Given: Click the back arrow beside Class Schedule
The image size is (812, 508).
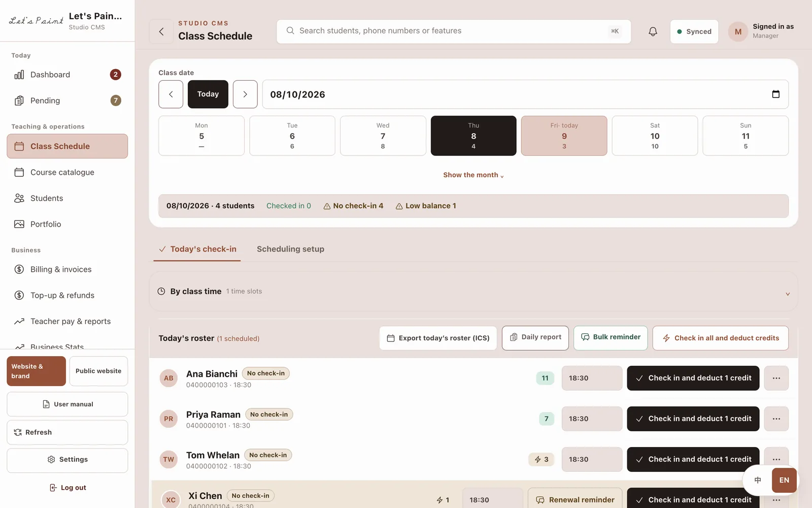Looking at the screenshot, I should tap(161, 31).
